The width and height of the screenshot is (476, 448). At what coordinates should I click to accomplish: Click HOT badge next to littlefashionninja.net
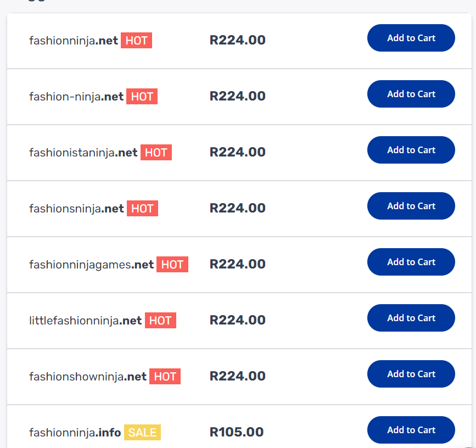click(x=160, y=321)
